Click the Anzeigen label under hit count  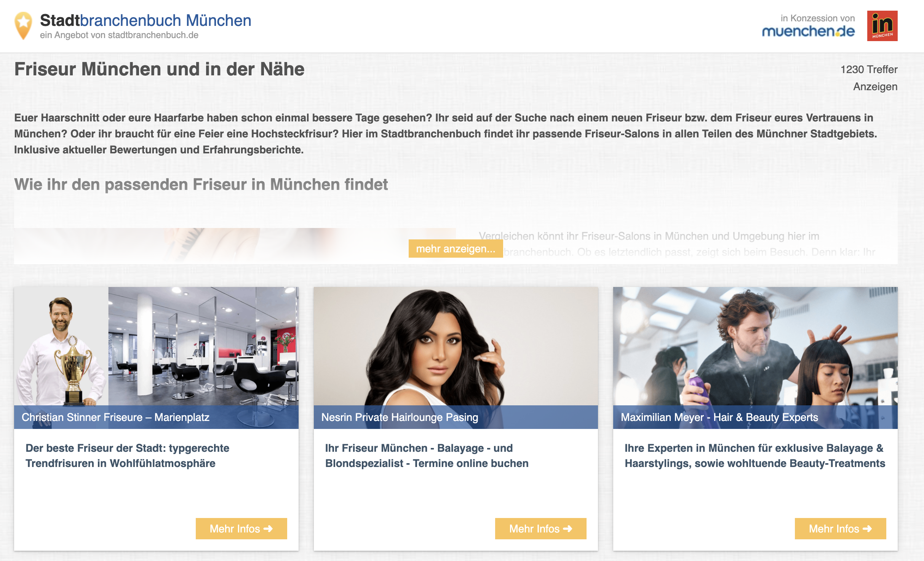875,87
